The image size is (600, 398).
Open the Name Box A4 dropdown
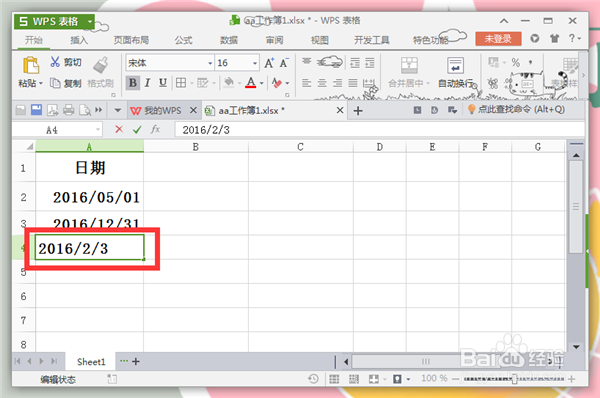(x=98, y=130)
